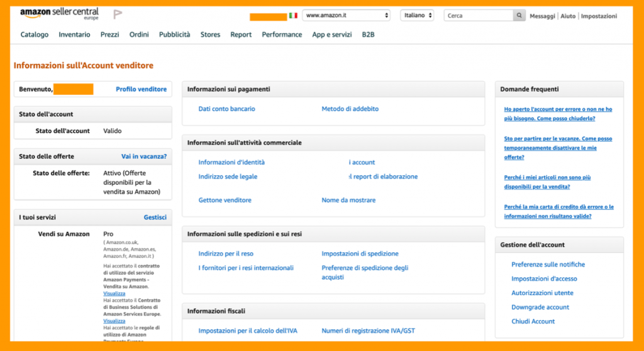Open Nome da mostrare
644x351 pixels.
(x=348, y=200)
